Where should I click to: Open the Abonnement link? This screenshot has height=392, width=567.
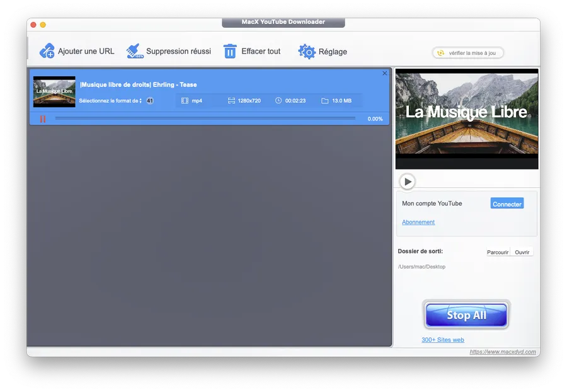click(x=418, y=222)
